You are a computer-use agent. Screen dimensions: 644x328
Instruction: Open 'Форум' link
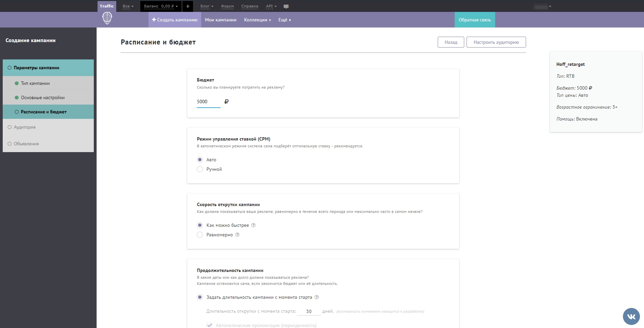[x=227, y=6]
